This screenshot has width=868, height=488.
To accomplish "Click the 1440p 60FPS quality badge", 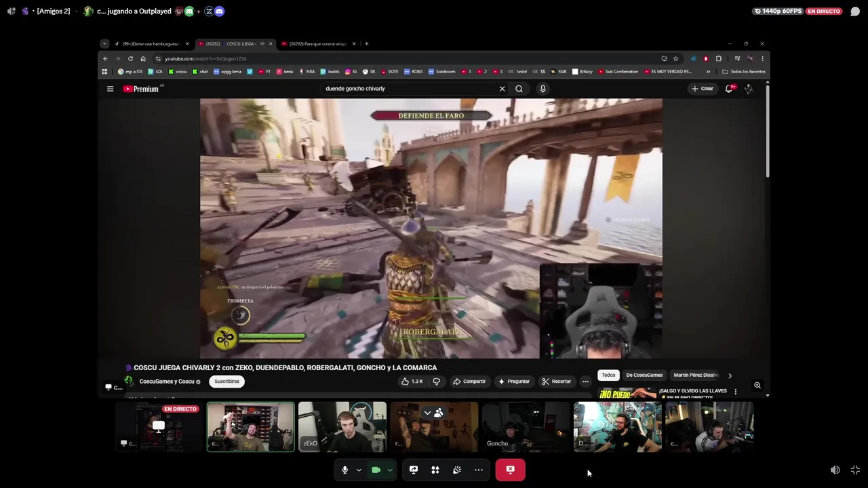I will pos(778,11).
